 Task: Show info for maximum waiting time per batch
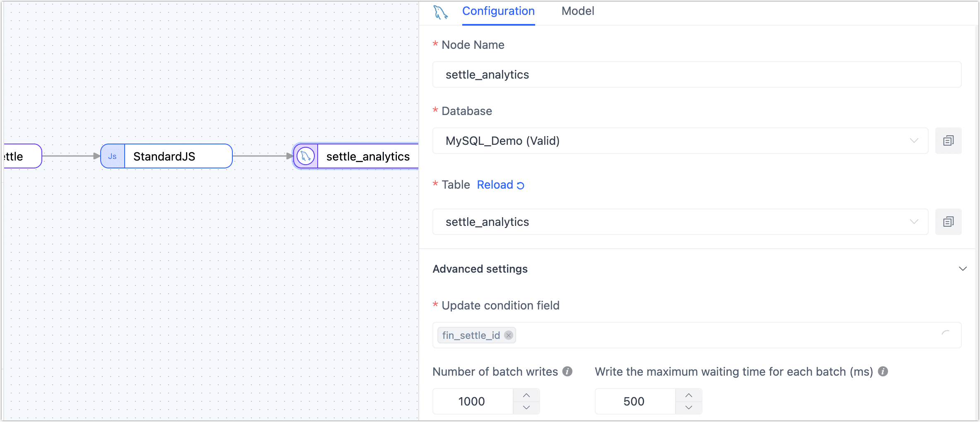coord(883,372)
